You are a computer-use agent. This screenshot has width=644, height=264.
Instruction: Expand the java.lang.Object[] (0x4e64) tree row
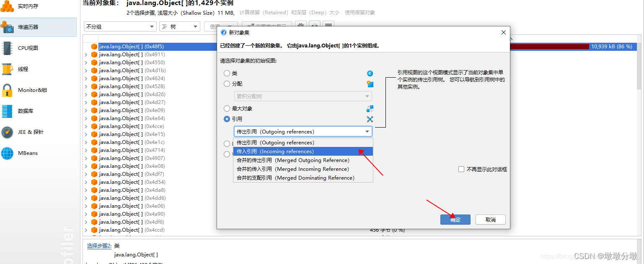tap(86, 118)
